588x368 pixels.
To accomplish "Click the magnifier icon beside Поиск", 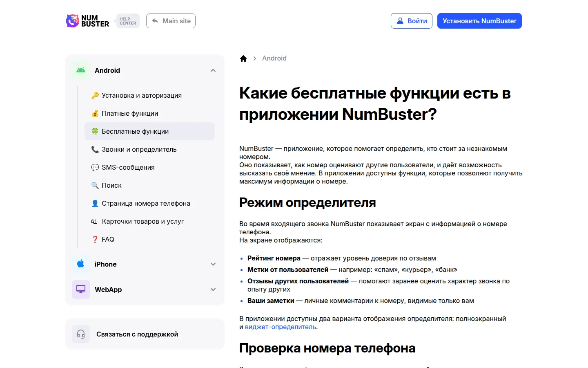I will tap(95, 185).
